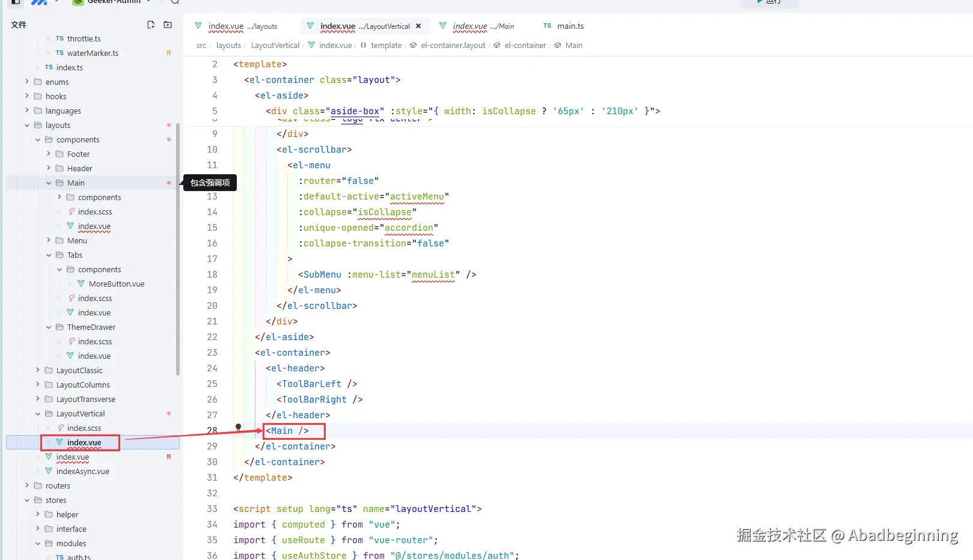Click the Vue icon beside MoreButton.vue
The image size is (973, 560).
tap(81, 284)
